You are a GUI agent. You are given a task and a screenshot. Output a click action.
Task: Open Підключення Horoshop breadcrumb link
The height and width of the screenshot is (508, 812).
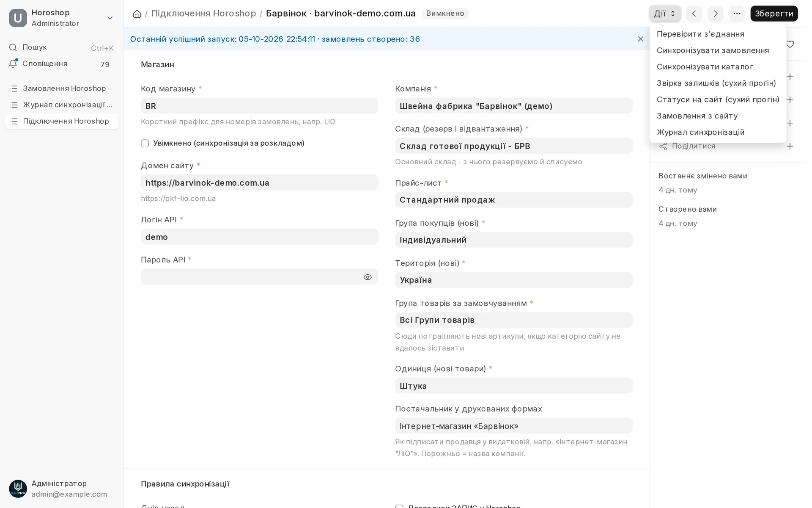[203, 14]
